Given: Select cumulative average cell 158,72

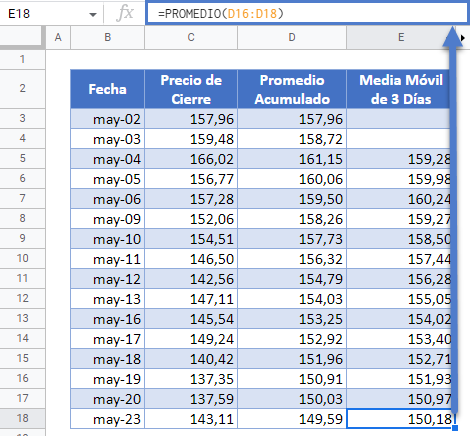Looking at the screenshot, I should point(292,139).
